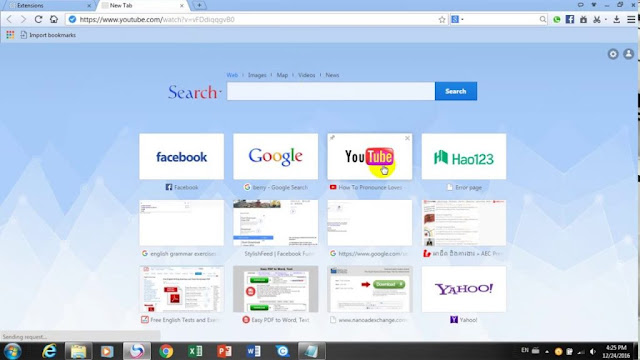Image resolution: width=640 pixels, height=360 pixels.
Task: Open the apps grid icon in bookmarks bar
Action: pos(10,35)
